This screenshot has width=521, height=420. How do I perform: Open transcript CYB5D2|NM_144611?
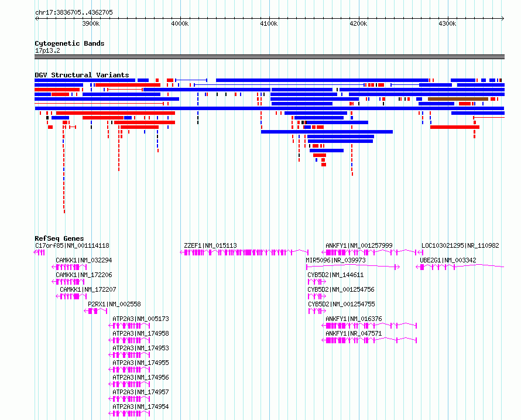[x=335, y=275]
